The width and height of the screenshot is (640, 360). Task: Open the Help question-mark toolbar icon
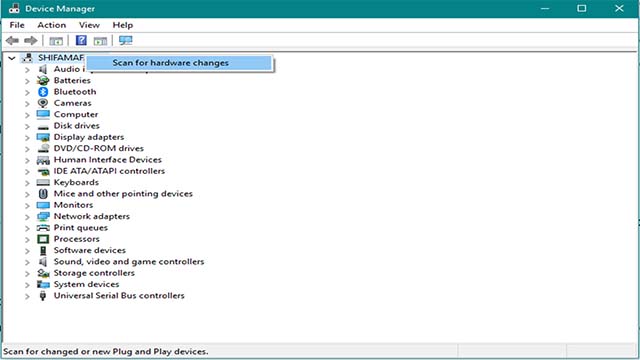tap(81, 40)
